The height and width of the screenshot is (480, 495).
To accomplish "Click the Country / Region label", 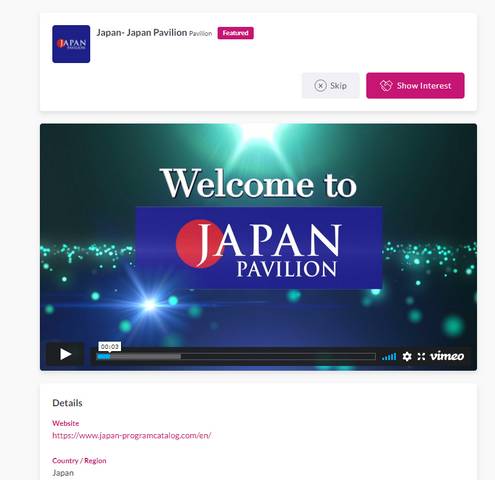I will tap(79, 461).
